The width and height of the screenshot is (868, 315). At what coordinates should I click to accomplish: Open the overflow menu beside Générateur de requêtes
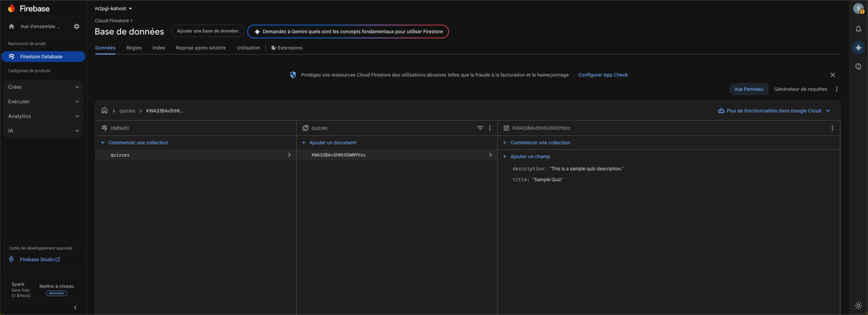[x=837, y=89]
